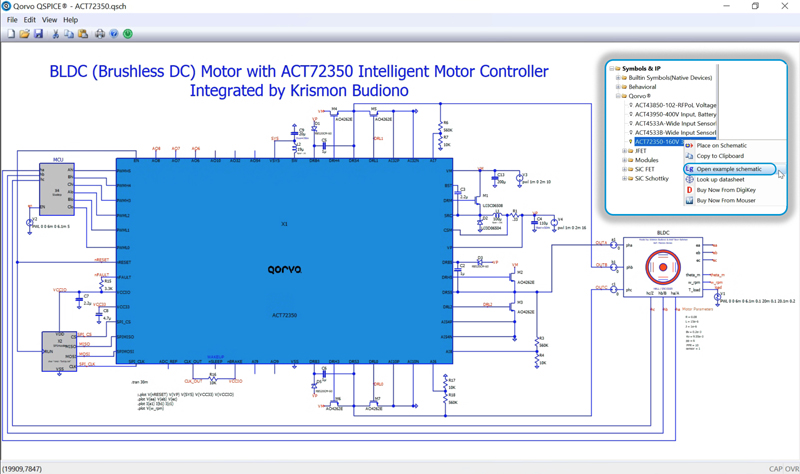Screen dimensions: 800x474
Task: Click the bulb icon beside ACT72350 entry
Action: (631, 141)
